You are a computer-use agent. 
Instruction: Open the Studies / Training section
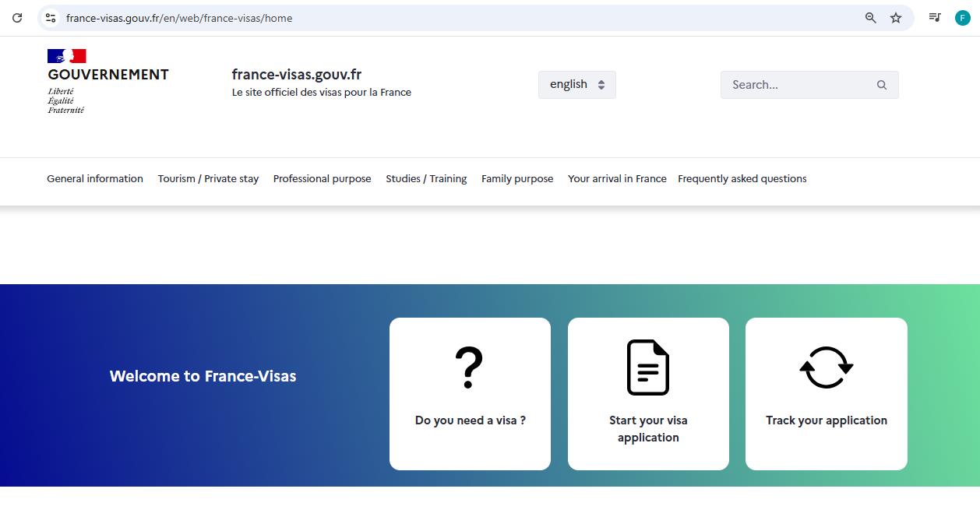pyautogui.click(x=426, y=178)
